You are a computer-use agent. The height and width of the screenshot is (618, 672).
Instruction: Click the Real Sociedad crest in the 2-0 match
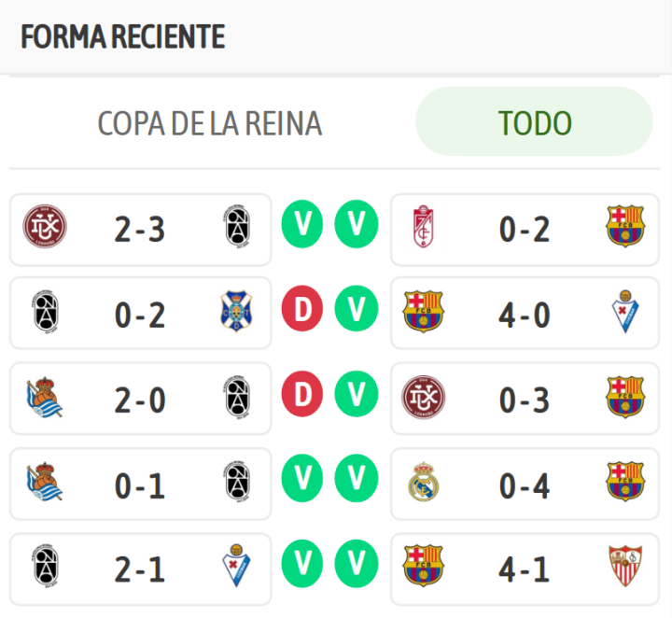[x=45, y=399]
